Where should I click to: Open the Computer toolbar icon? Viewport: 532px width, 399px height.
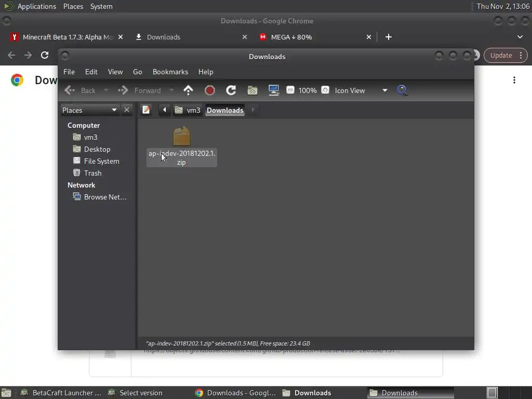tap(273, 90)
